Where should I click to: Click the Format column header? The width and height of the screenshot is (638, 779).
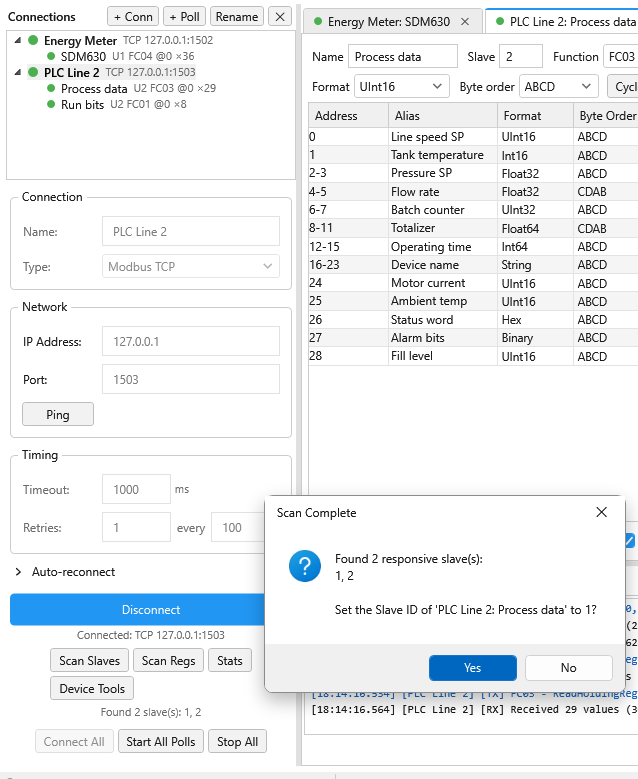(535, 116)
